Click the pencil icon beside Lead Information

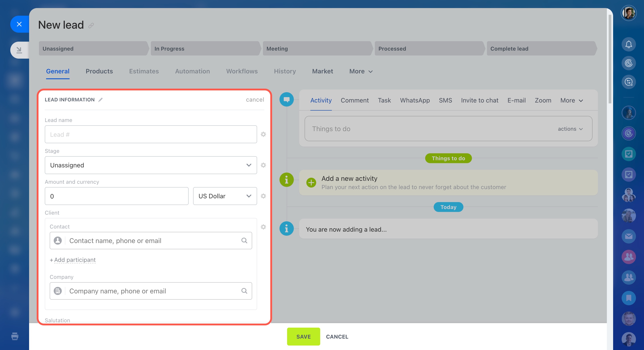point(100,100)
